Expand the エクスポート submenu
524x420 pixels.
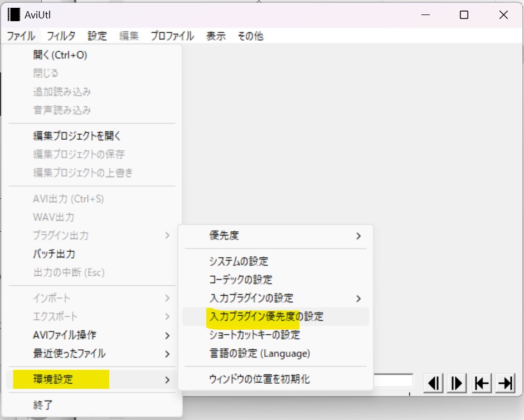click(x=92, y=316)
